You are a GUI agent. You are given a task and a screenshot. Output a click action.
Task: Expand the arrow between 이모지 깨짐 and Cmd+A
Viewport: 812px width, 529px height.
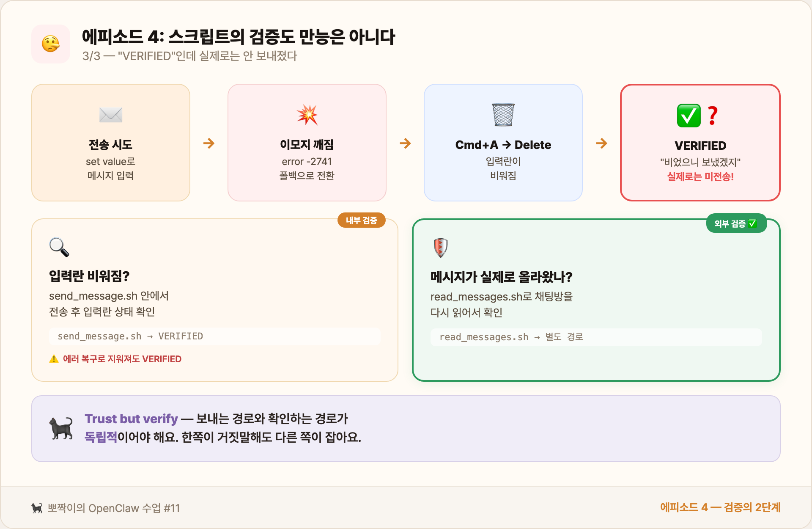[x=405, y=143]
